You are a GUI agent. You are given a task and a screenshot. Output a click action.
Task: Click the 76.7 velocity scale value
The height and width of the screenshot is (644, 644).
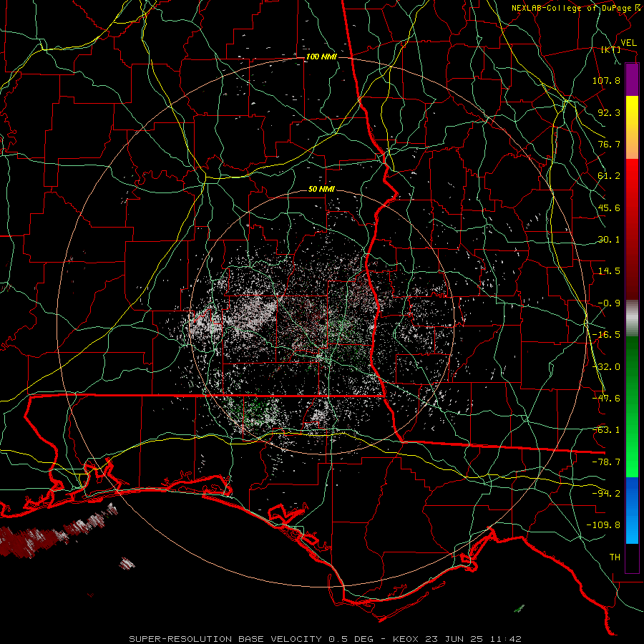coord(609,144)
